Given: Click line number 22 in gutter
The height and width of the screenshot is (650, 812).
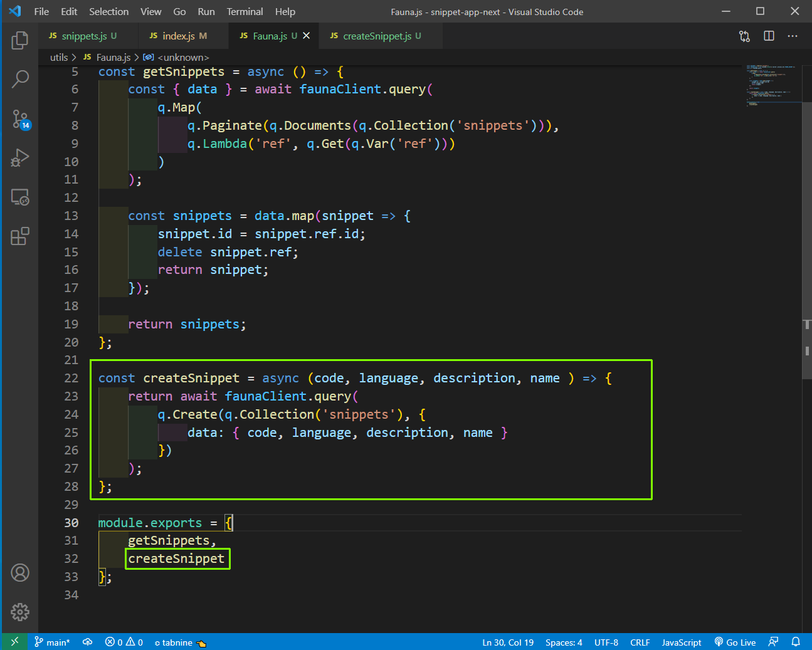Looking at the screenshot, I should pyautogui.click(x=71, y=378).
